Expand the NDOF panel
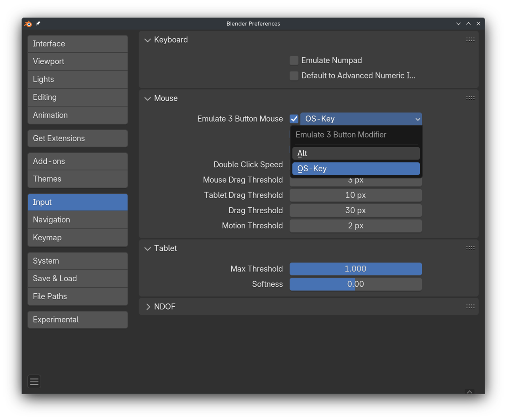Image resolution: width=507 pixels, height=420 pixels. 148,307
